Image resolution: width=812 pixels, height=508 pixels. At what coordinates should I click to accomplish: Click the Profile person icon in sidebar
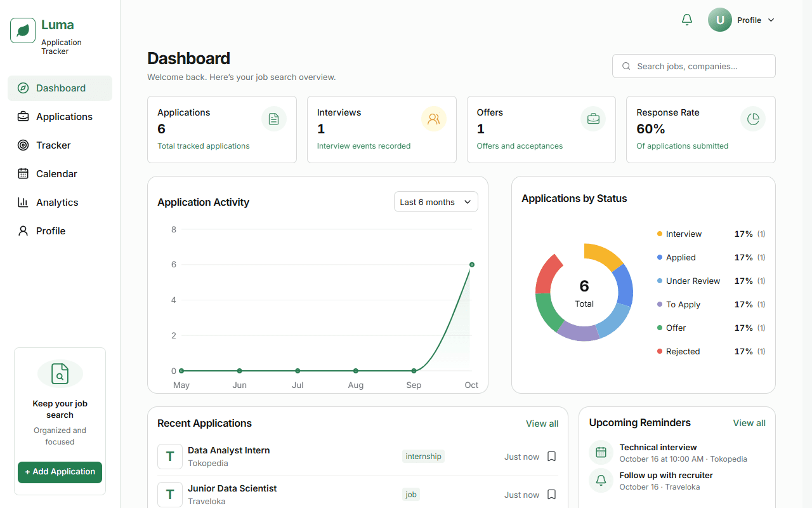(x=23, y=231)
